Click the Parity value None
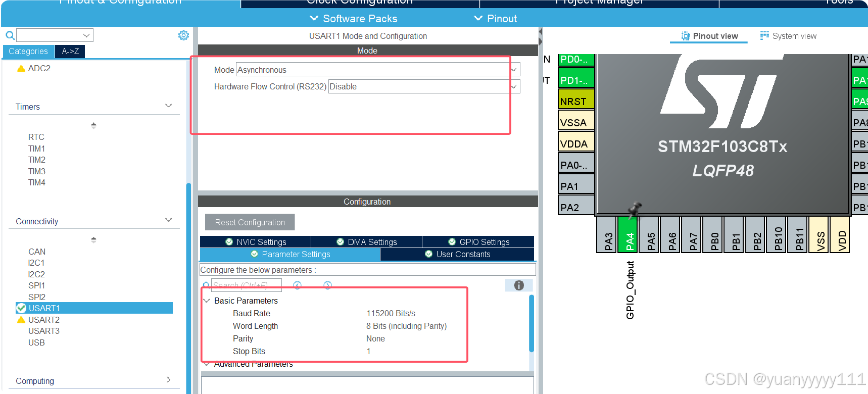The image size is (868, 394). click(375, 338)
